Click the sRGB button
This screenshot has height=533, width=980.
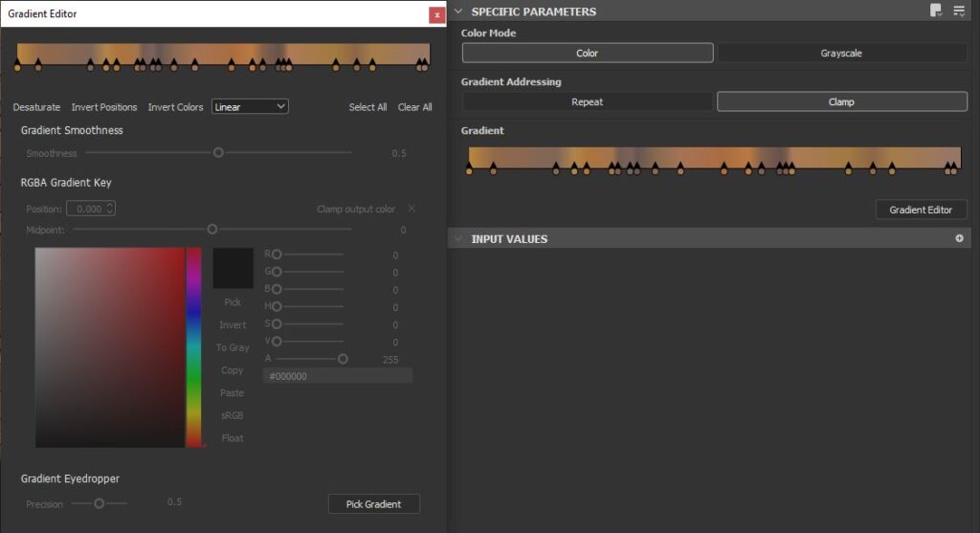pos(232,415)
